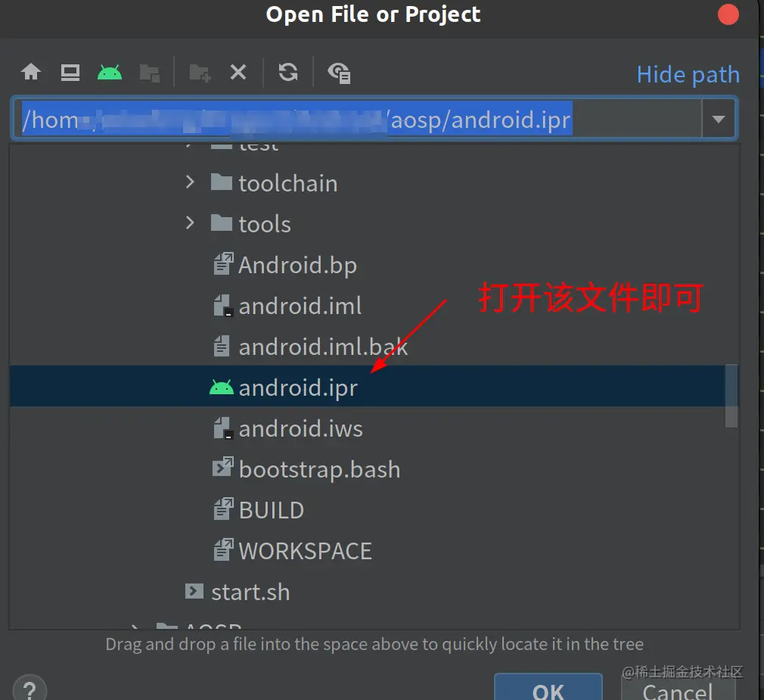Click the android.ipr Android icon
The height and width of the screenshot is (700, 764).
pos(221,387)
